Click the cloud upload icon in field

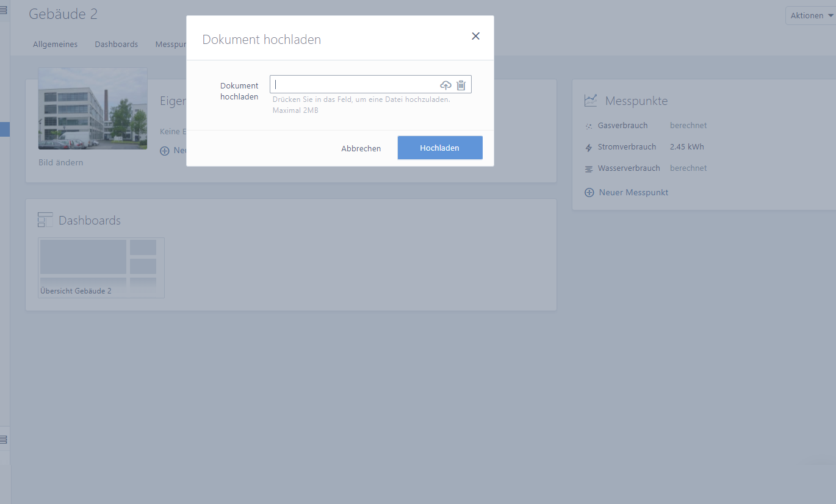445,85
